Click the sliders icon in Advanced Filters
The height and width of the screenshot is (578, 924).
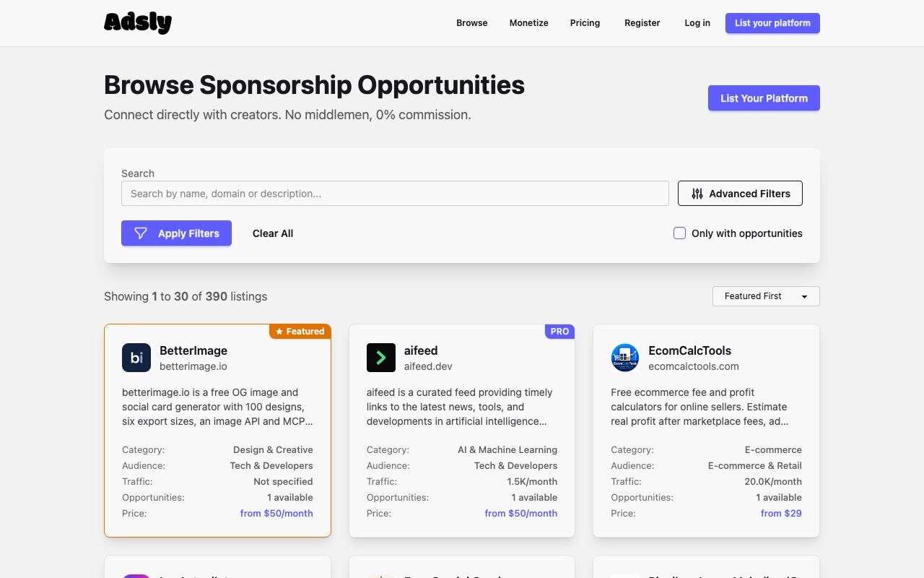click(697, 194)
